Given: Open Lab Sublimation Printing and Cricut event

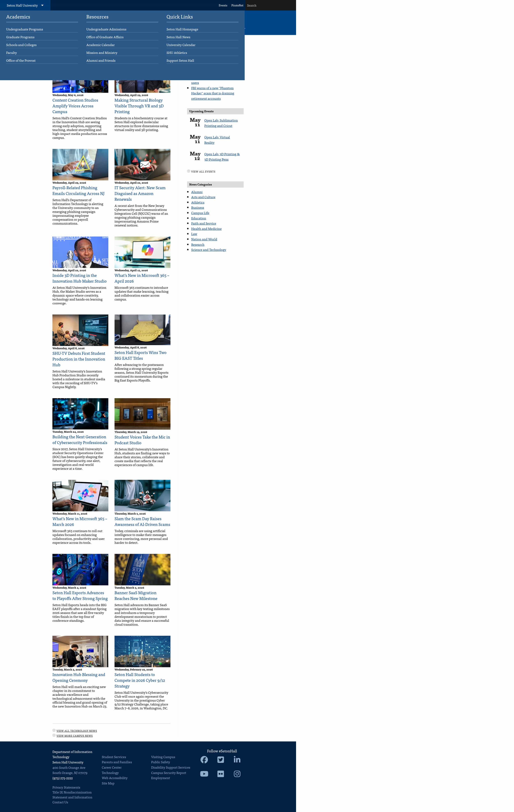Looking at the screenshot, I should click(221, 123).
